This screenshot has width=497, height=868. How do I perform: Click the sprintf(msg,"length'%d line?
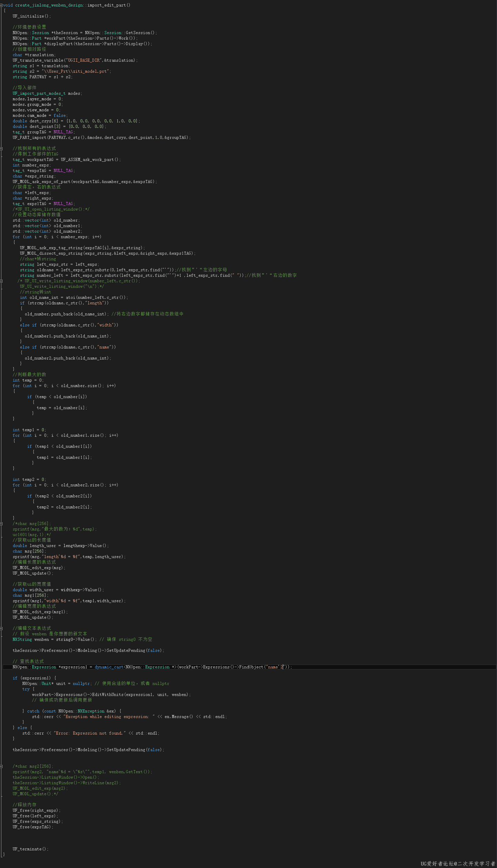pos(69,557)
